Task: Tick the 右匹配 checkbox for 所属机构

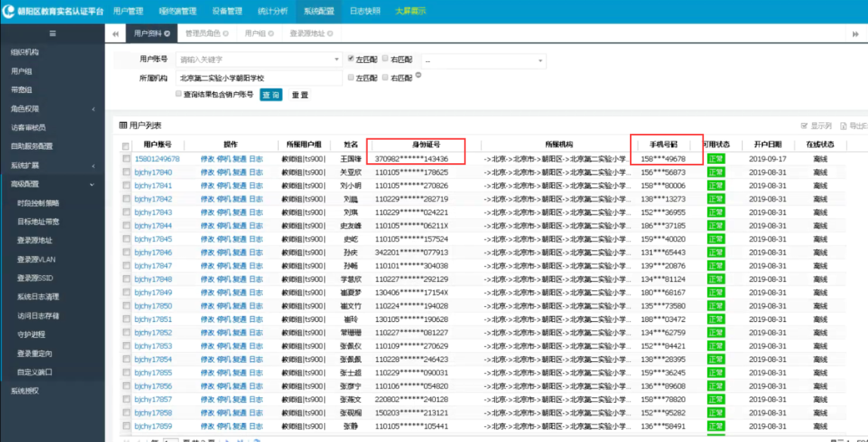Action: tap(385, 78)
